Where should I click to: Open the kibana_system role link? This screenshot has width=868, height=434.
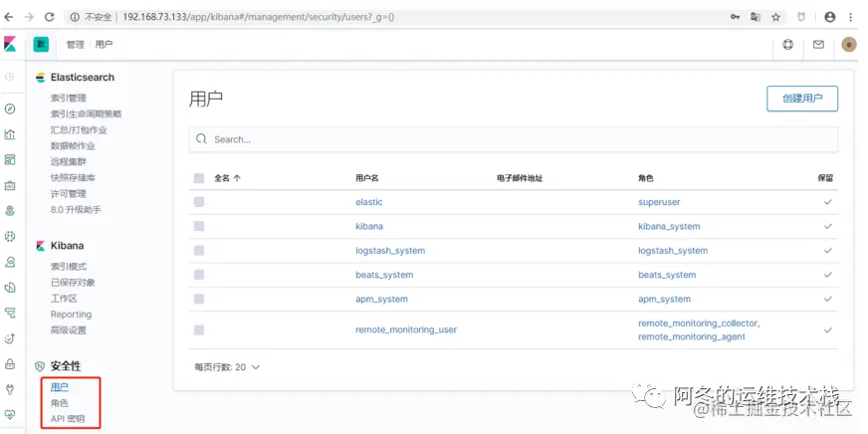point(669,226)
